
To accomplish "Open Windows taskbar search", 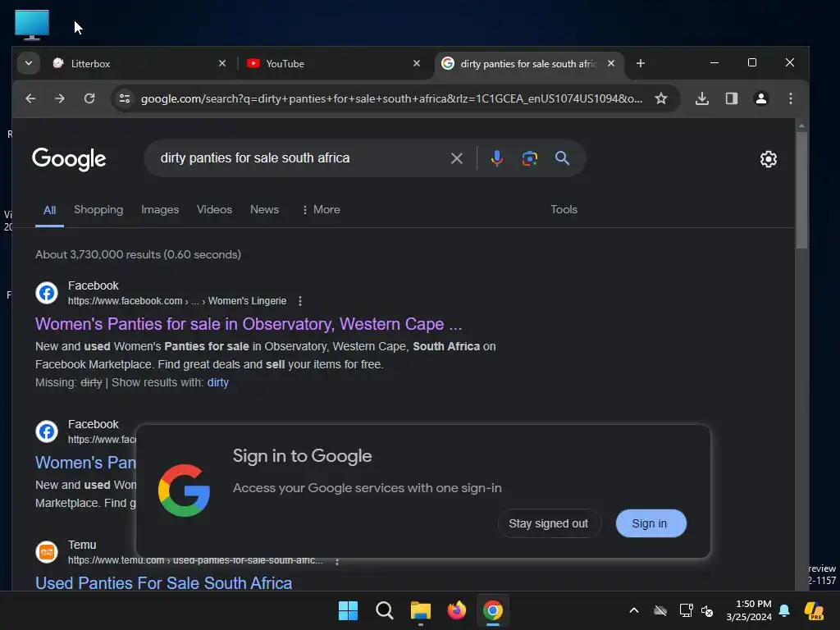I will [384, 610].
